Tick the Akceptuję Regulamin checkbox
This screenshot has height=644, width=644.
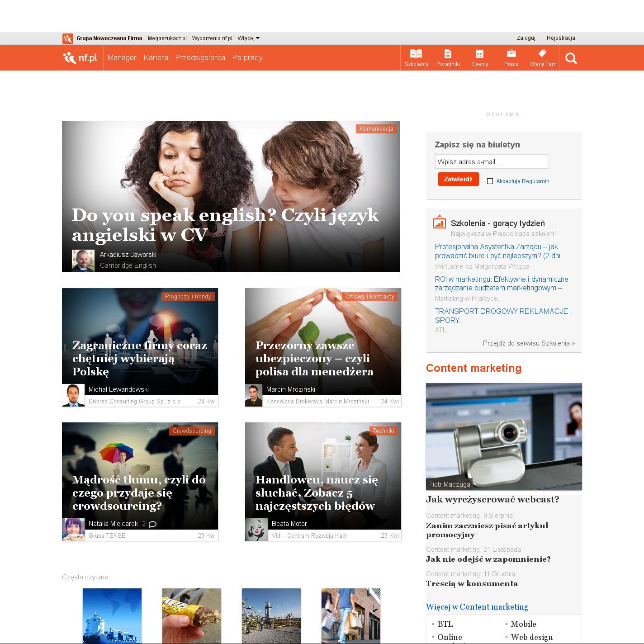pyautogui.click(x=490, y=181)
